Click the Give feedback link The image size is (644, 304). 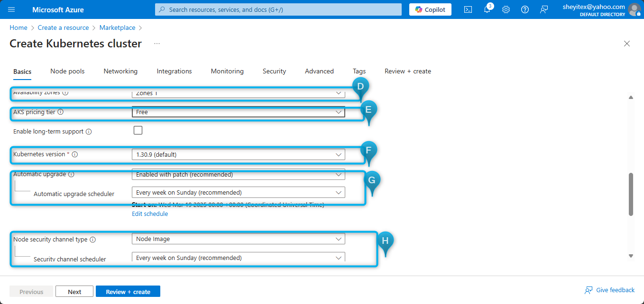click(610, 290)
